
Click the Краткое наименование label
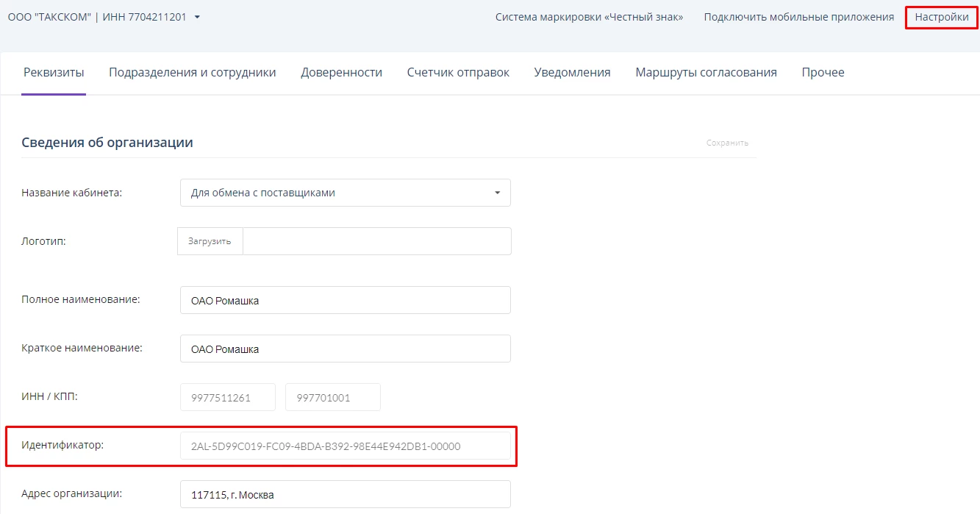coord(82,348)
